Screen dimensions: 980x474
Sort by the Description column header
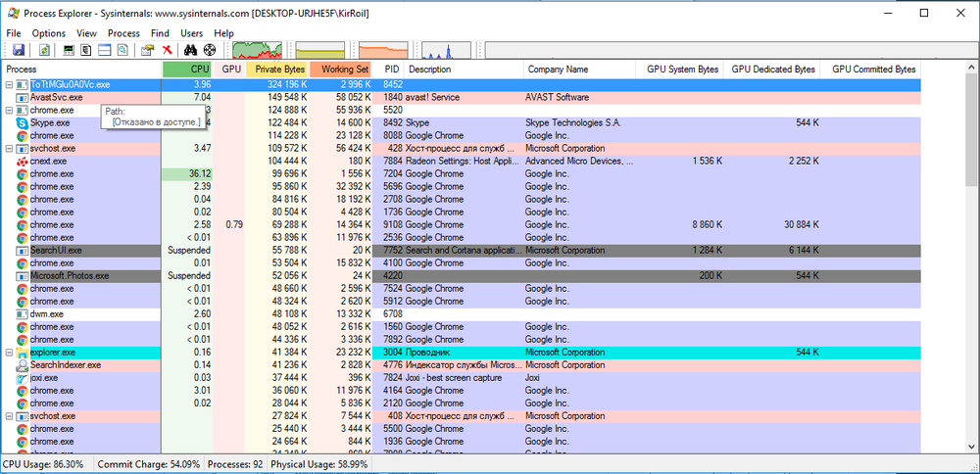[464, 70]
